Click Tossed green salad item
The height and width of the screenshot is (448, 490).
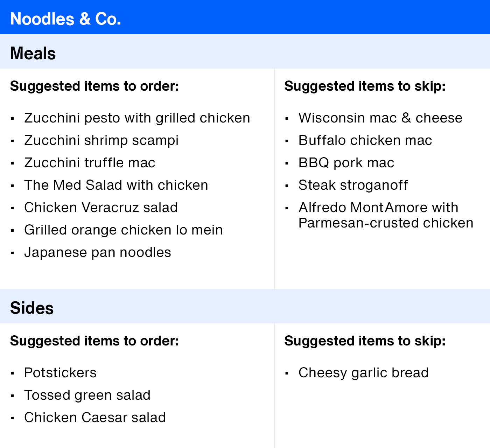[x=87, y=395]
